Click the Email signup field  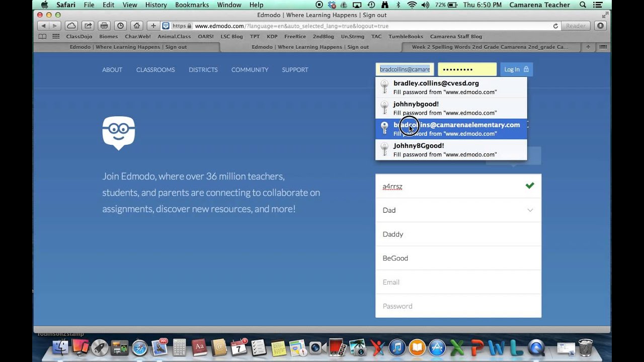pos(458,282)
